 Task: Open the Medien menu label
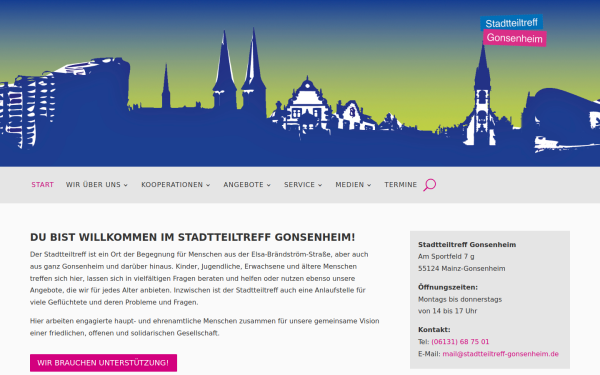(350, 185)
